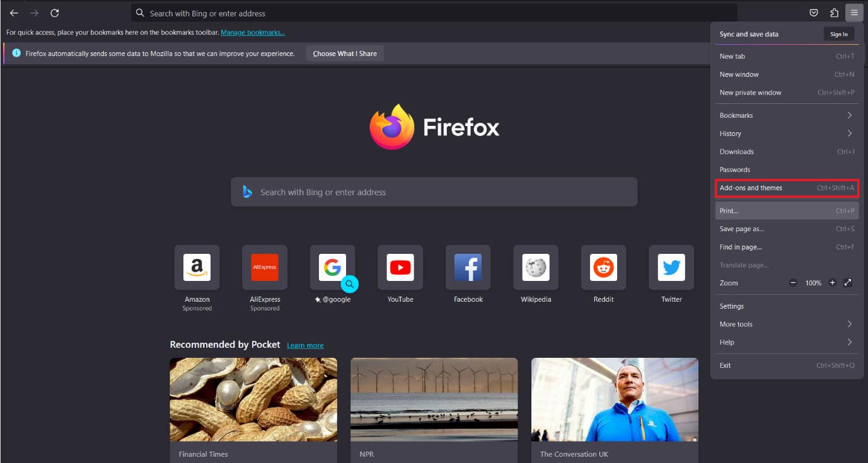
Task: Click the Choose What I Share button
Action: click(x=345, y=54)
